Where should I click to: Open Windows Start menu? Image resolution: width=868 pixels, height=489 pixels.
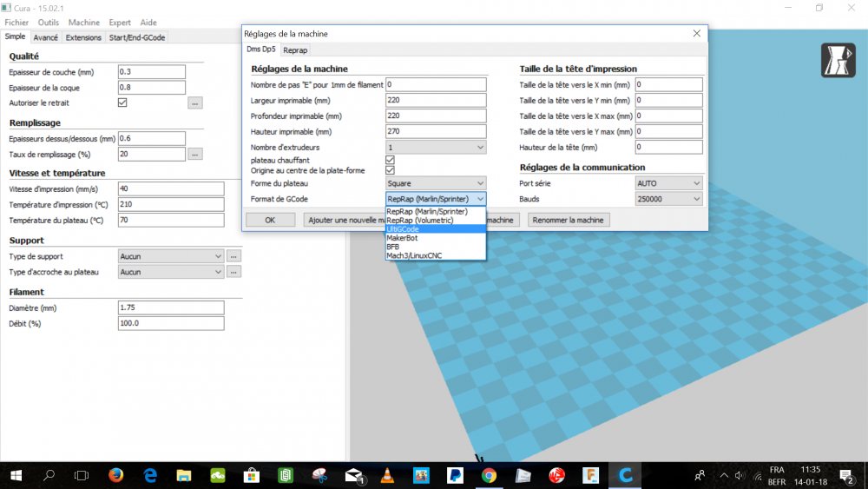pyautogui.click(x=16, y=475)
